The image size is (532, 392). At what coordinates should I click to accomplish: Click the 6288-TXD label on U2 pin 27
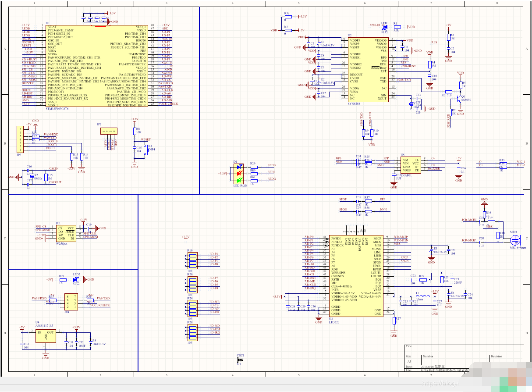point(404,80)
